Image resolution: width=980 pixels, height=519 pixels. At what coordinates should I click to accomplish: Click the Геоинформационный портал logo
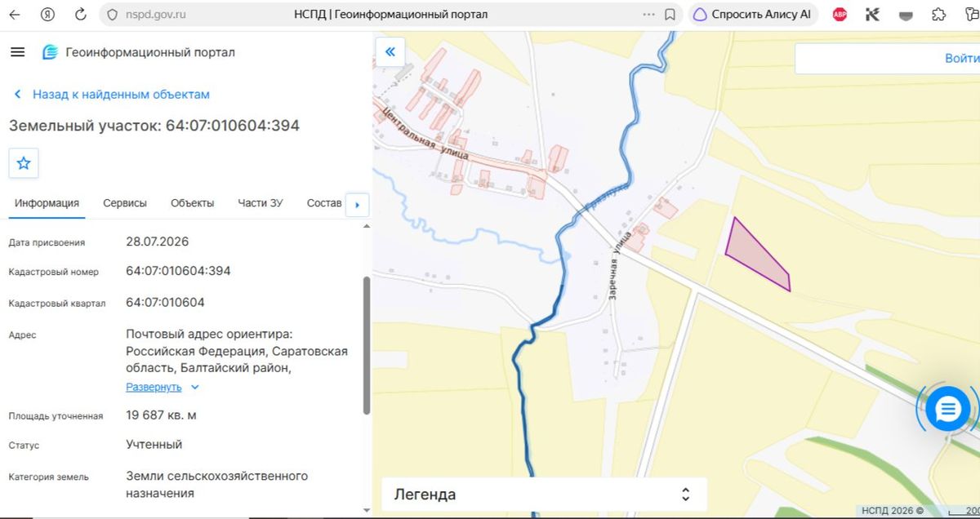pos(138,52)
